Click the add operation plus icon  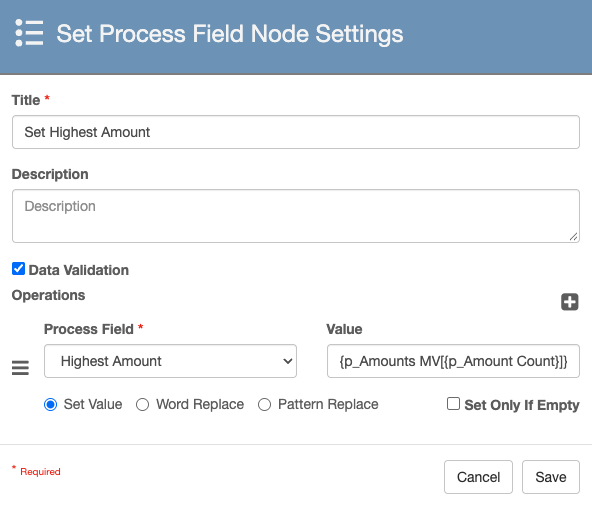click(569, 302)
